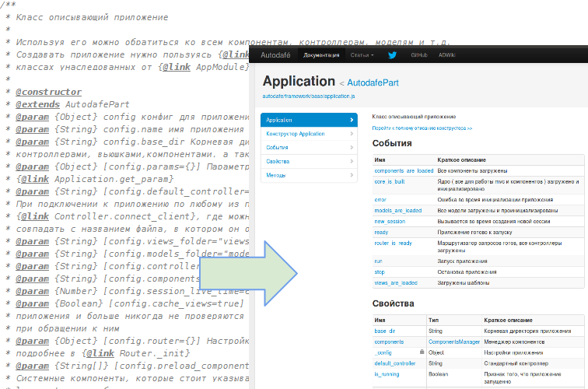The width and height of the screenshot is (588, 389).
Task: Open the ready event link
Action: coord(381,233)
